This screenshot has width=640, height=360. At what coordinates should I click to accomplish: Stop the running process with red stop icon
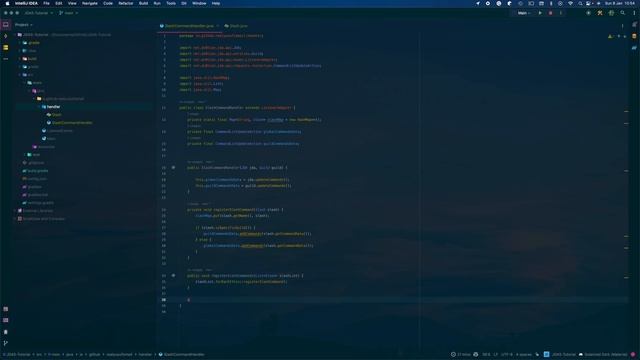click(x=550, y=13)
